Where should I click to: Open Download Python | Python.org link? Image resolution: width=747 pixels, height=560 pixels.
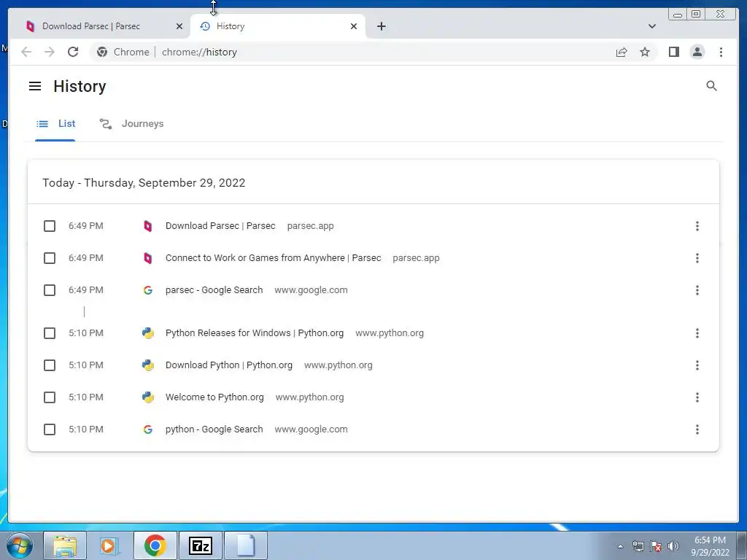pos(228,365)
